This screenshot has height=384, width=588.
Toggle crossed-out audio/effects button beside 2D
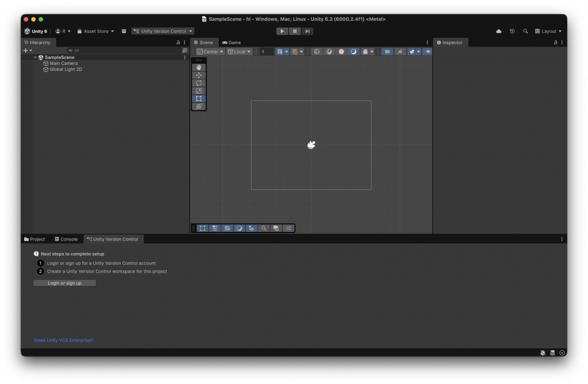pos(400,52)
